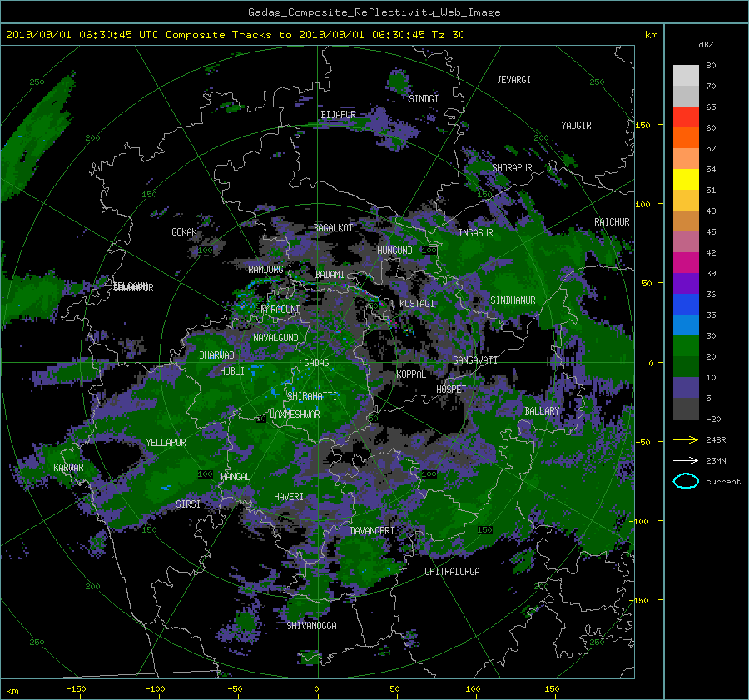Click the NARAGUND city label
The height and width of the screenshot is (700, 749).
click(281, 310)
